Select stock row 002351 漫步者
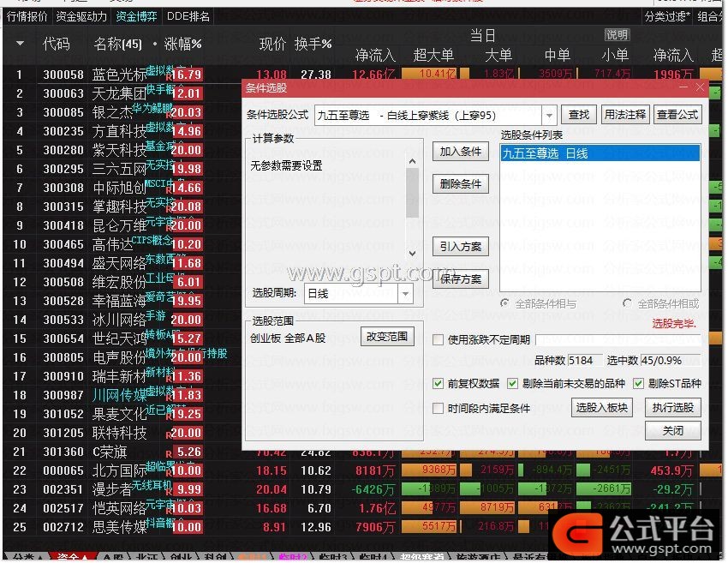Image resolution: width=728 pixels, height=563 pixels. [x=362, y=489]
